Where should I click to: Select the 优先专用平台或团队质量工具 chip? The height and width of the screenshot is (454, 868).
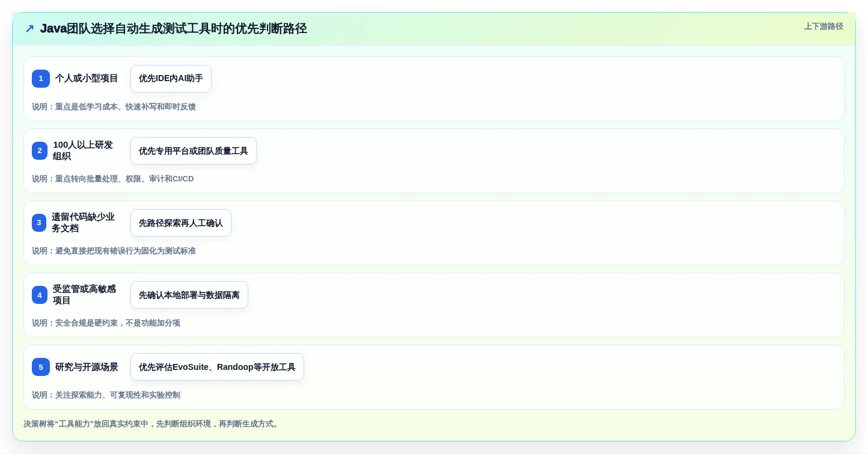tap(194, 151)
